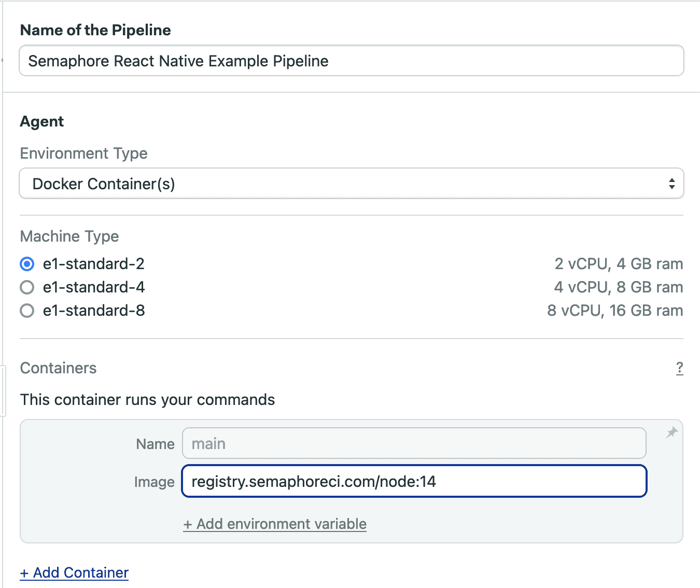Click the 8 vCPU, 16 GB ram label
This screenshot has height=588, width=700.
(614, 311)
